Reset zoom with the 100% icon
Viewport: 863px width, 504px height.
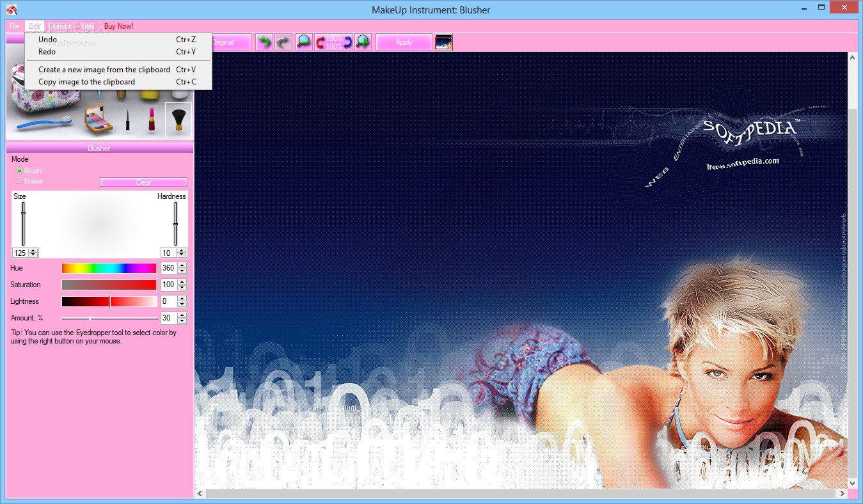pyautogui.click(x=333, y=42)
